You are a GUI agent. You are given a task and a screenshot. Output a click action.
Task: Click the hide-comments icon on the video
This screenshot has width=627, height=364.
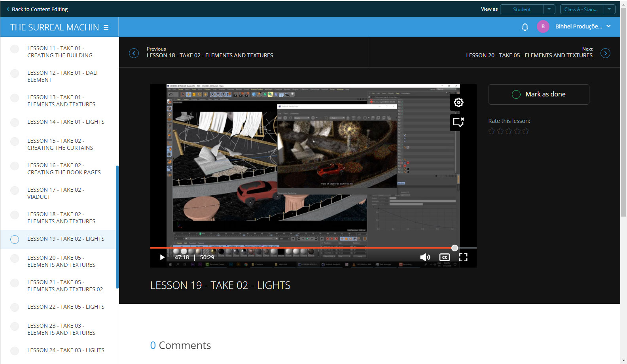pyautogui.click(x=458, y=122)
